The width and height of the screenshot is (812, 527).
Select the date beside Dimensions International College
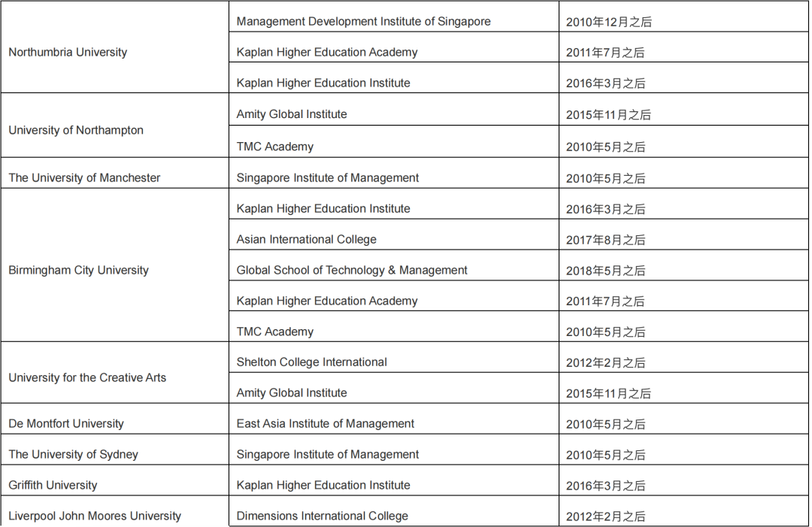(605, 516)
